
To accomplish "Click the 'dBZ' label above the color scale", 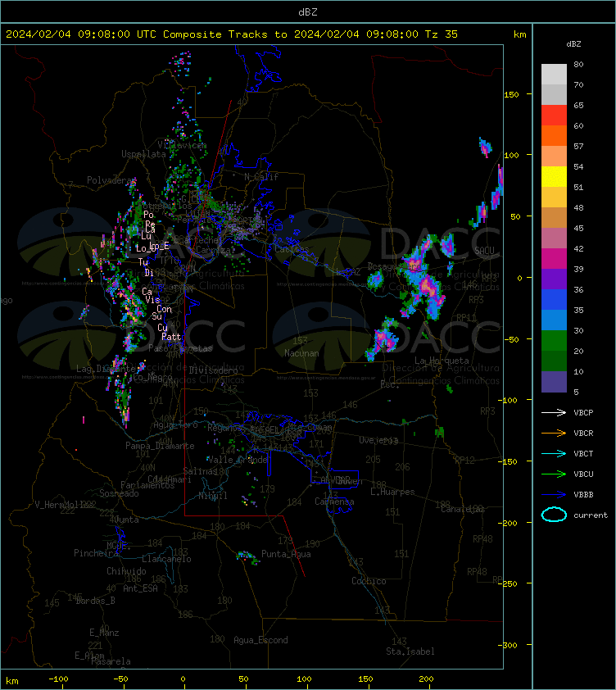I will [x=573, y=44].
